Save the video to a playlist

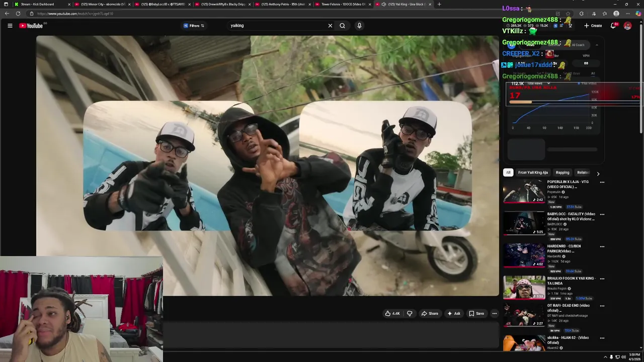[476, 314]
